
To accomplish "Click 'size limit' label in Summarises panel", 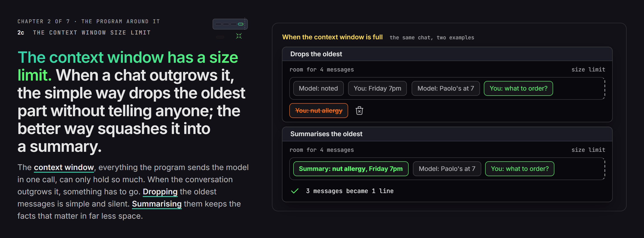I will coord(588,150).
